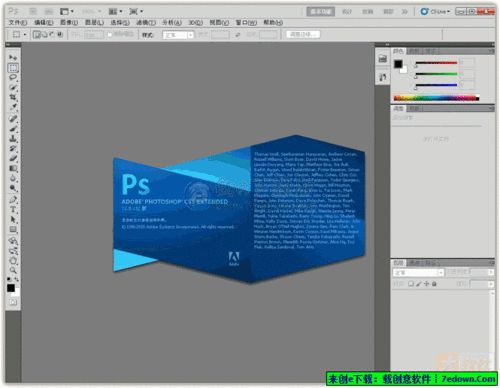This screenshot has height=388, width=500.
Task: Select the History Brush tool
Action: (13, 148)
